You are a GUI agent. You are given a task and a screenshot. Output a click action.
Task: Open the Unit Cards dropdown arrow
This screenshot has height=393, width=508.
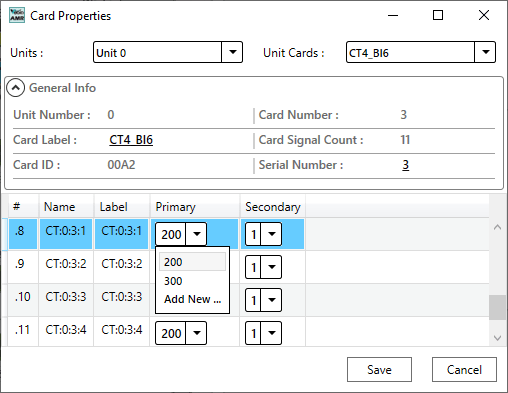(x=485, y=52)
